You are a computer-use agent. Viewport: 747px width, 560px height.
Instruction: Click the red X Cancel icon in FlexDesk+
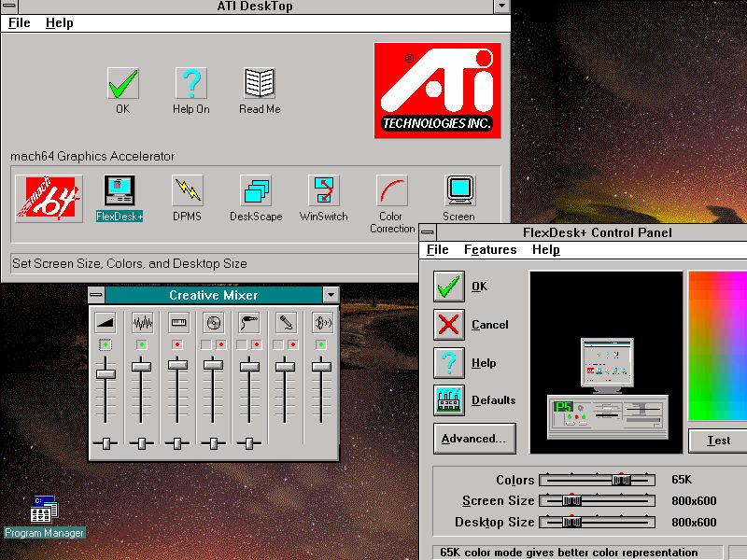click(449, 324)
